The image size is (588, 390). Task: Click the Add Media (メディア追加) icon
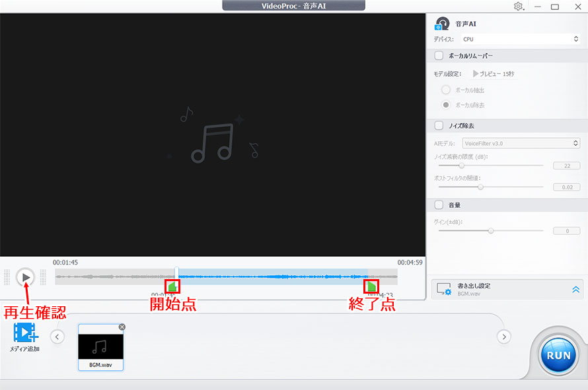coord(24,333)
